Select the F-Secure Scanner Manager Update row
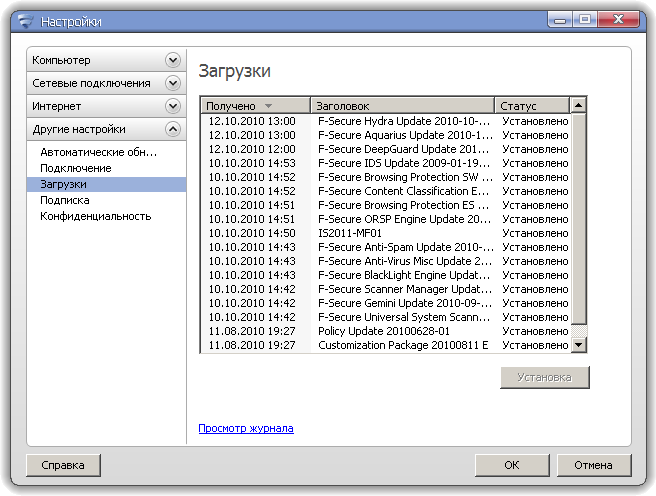Image resolution: width=656 pixels, height=496 pixels. click(x=386, y=289)
